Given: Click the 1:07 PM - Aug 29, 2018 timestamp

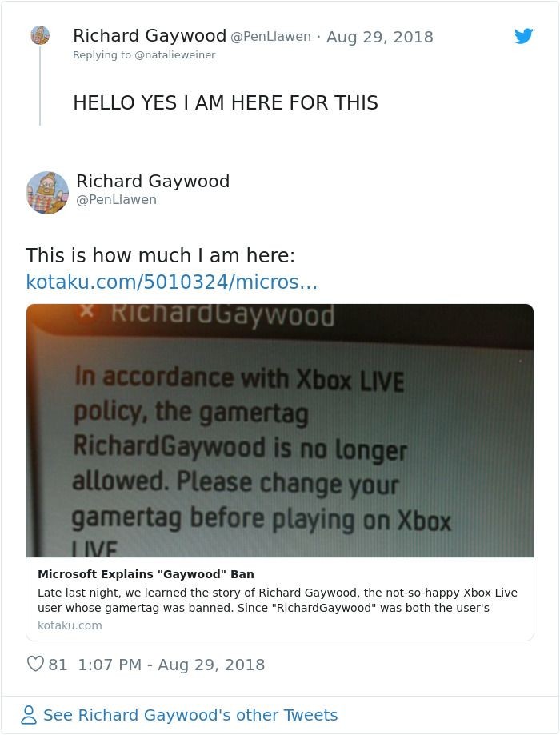Looking at the screenshot, I should click(171, 664).
